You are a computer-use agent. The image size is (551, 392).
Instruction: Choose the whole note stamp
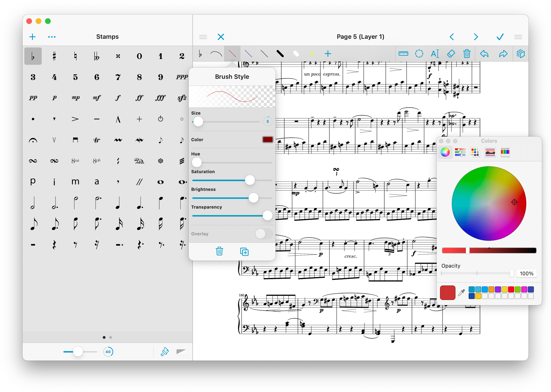point(161,182)
